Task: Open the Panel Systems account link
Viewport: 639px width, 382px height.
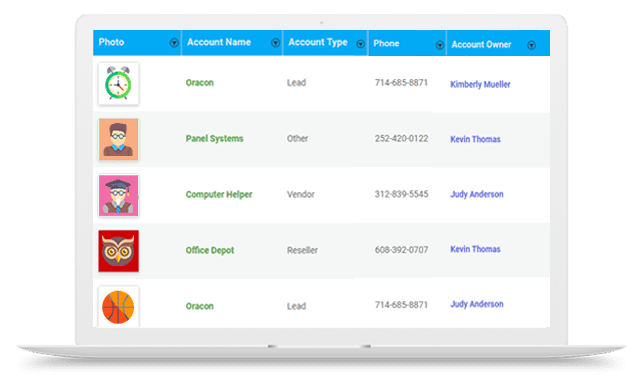Action: point(214,139)
